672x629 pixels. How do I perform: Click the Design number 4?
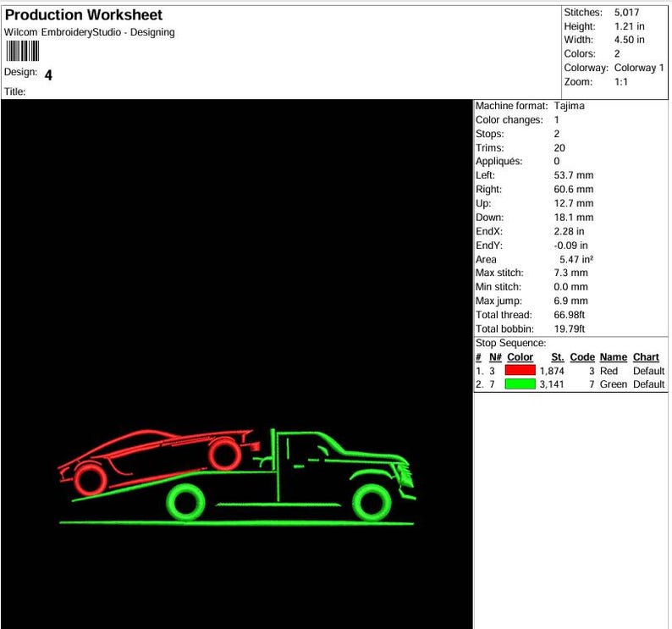(48, 75)
